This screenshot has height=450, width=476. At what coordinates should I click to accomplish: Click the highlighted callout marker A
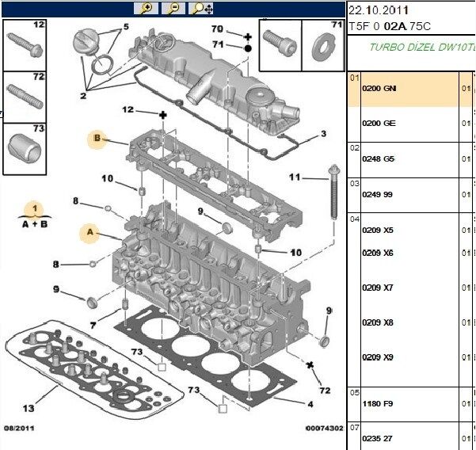point(89,233)
